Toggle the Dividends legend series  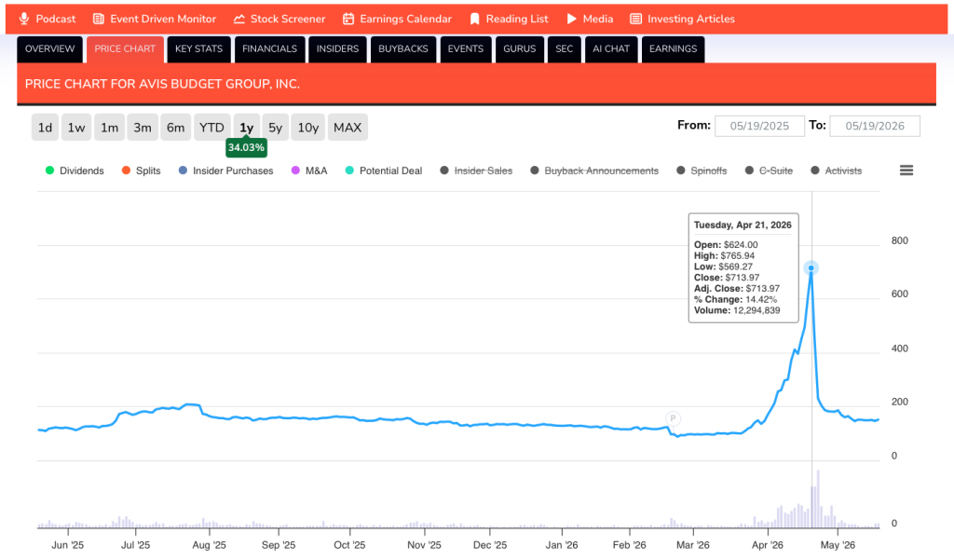click(75, 171)
